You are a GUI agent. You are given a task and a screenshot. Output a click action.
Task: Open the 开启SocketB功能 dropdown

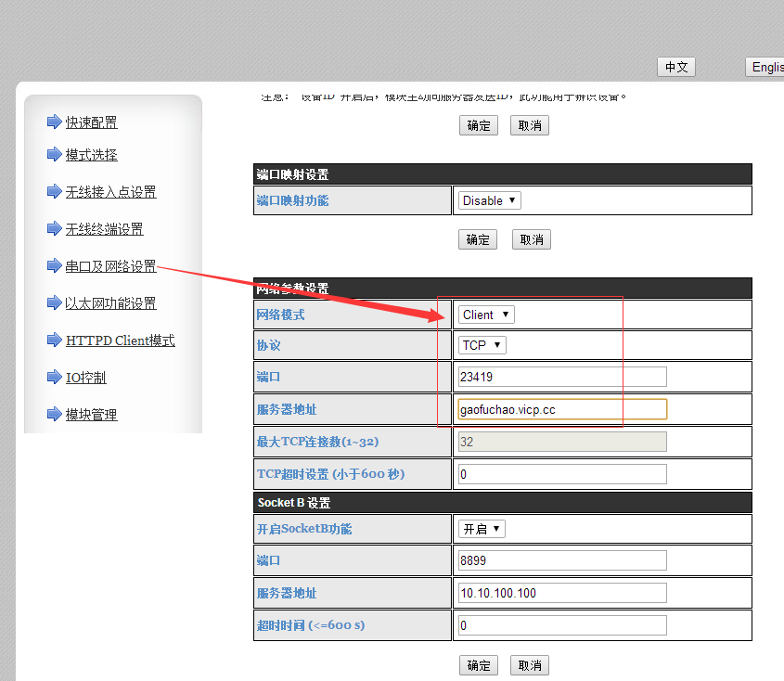482,529
